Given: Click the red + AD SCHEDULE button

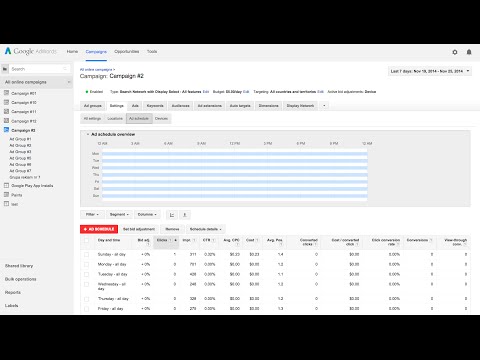Looking at the screenshot, I should click(x=99, y=229).
